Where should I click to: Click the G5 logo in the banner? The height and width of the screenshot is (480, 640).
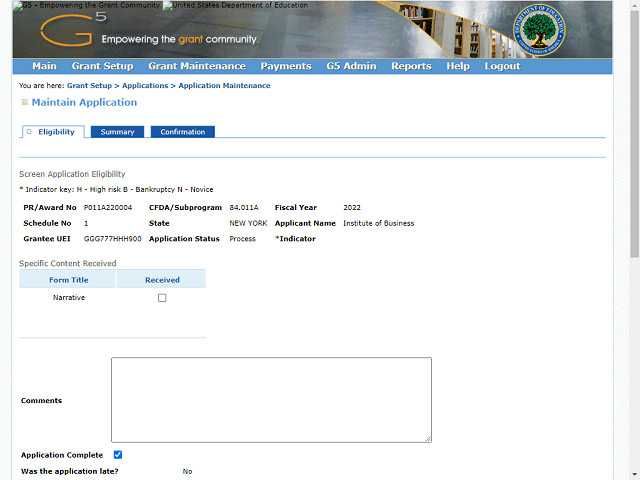coord(73,29)
